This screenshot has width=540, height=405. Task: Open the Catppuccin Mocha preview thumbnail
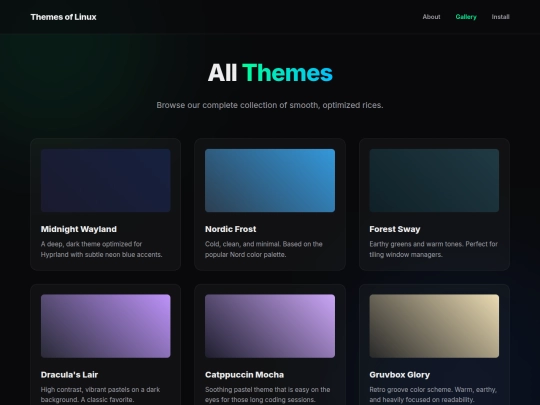[x=270, y=326]
